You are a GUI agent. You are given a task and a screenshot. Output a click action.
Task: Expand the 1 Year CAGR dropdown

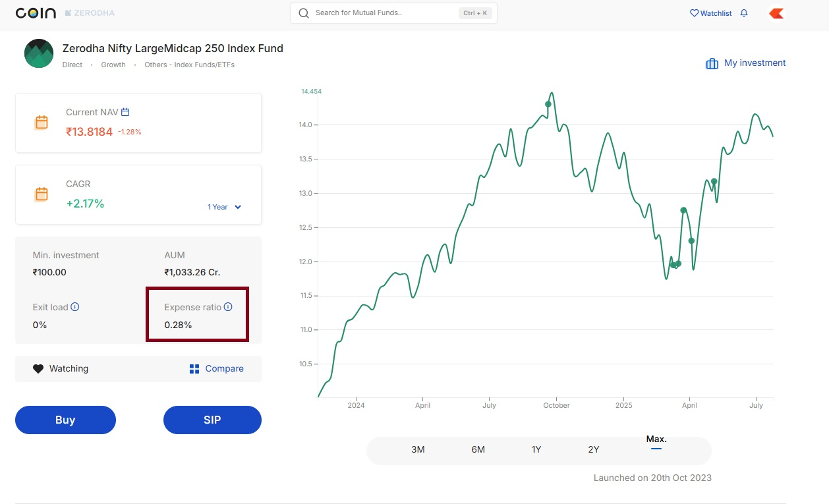225,207
